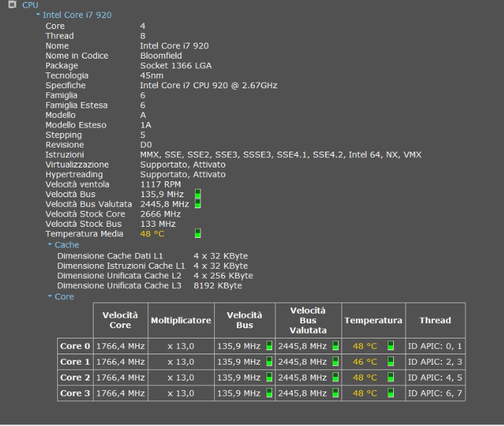Click Core 2 bus speed graph icon
Viewport: 504px width, 426px height.
[x=269, y=377]
